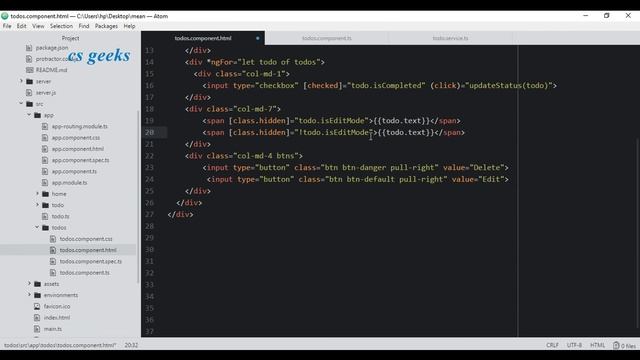This screenshot has width=640, height=360.
Task: Select todos.component.html in the tree
Action: coord(88,250)
